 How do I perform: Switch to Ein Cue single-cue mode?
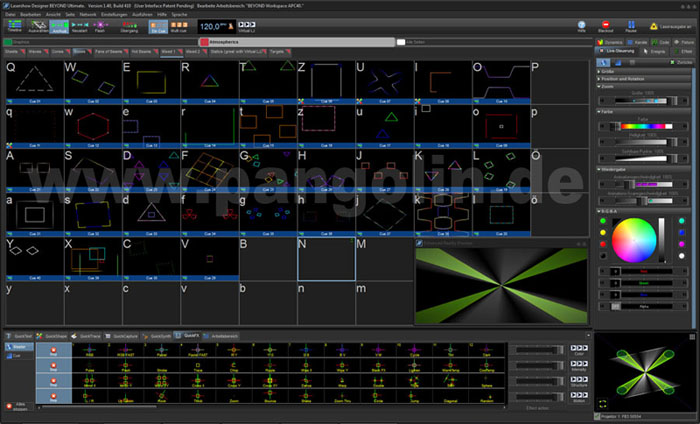point(158,26)
